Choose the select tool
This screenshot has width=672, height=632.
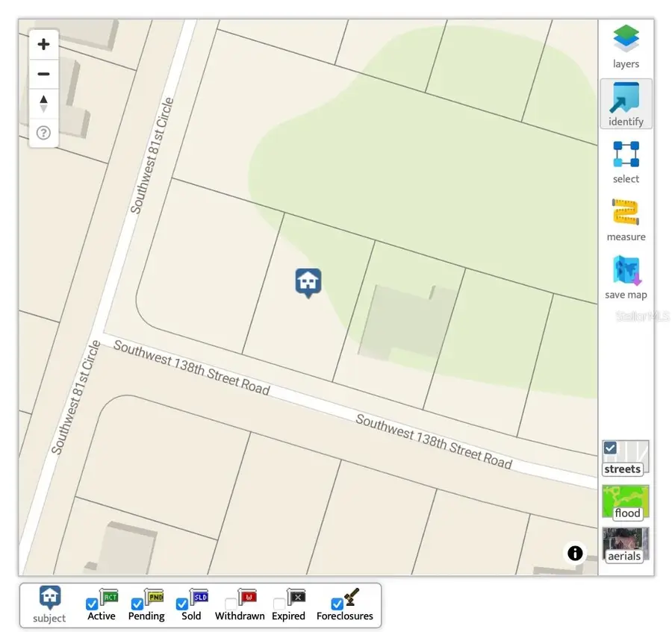(626, 161)
